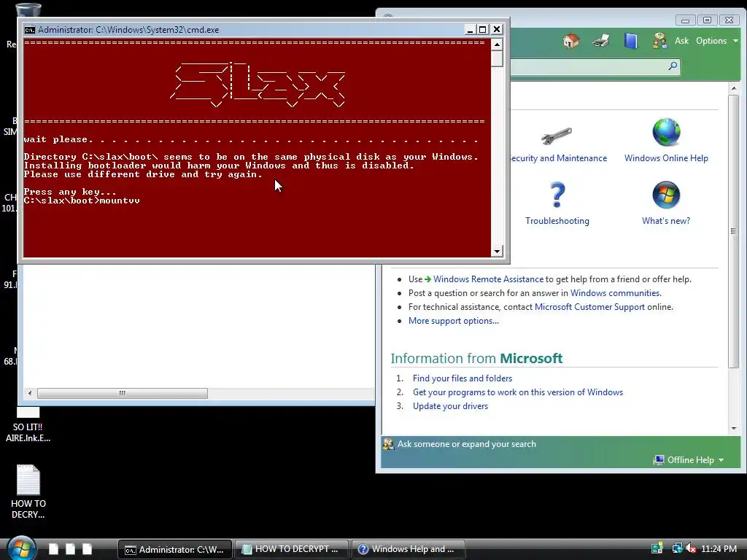The height and width of the screenshot is (560, 747).
Task: Click the Windows Sidebar tray icon
Action: (657, 548)
